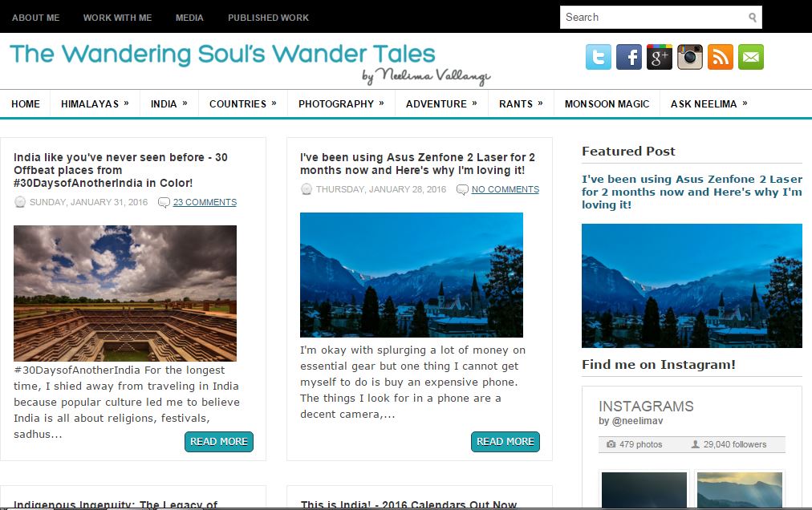Viewport: 812px width, 510px height.
Task: Click comment bubble icon beside 23 Comments
Action: 164,202
